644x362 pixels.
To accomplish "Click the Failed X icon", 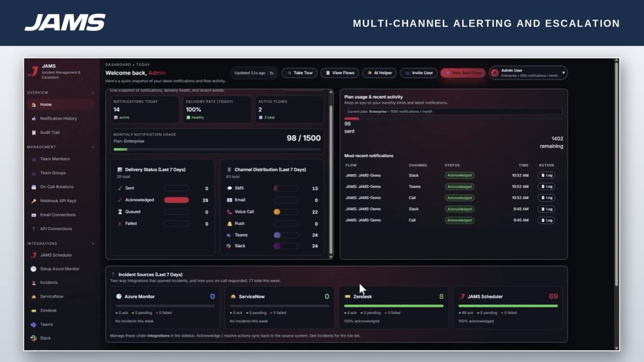I will pyautogui.click(x=120, y=224).
